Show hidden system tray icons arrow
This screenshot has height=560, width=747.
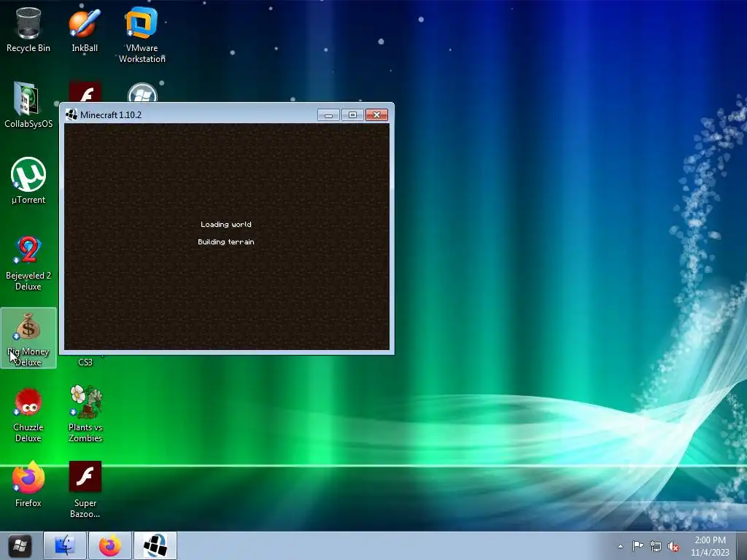pyautogui.click(x=620, y=546)
